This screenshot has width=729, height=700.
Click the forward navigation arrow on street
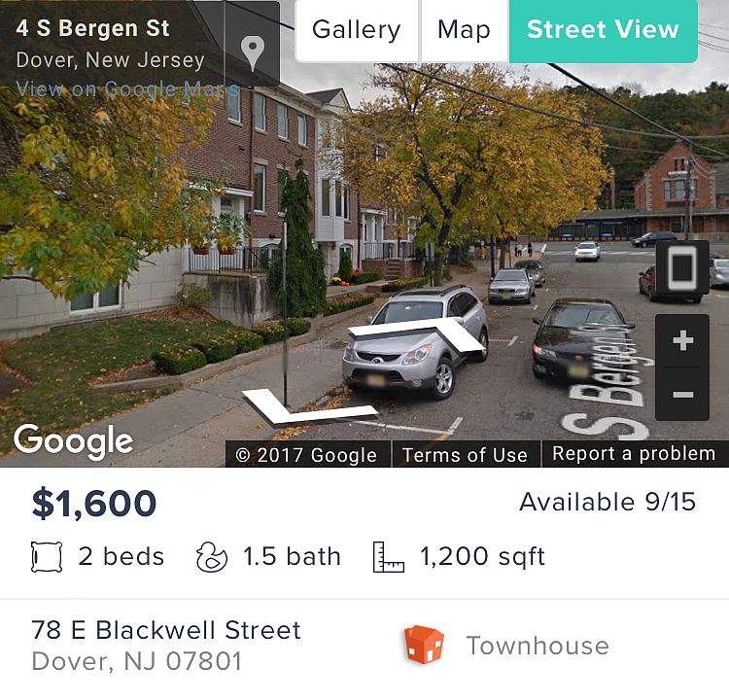click(x=418, y=333)
